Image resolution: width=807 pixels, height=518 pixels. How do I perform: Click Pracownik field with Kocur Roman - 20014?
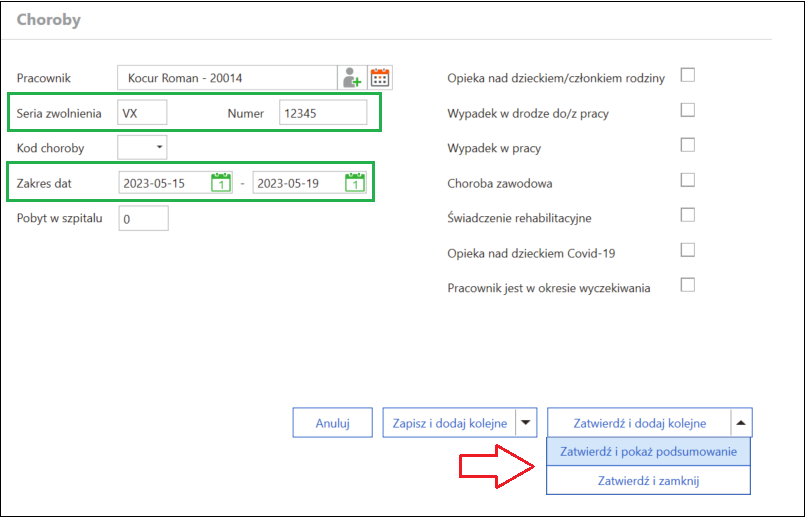tap(227, 78)
